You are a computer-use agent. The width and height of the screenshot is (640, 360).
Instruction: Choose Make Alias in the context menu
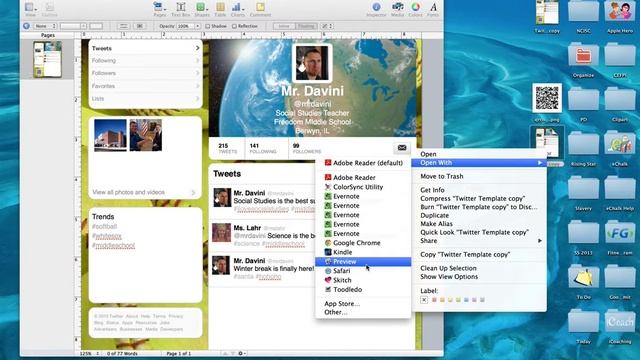tap(436, 224)
